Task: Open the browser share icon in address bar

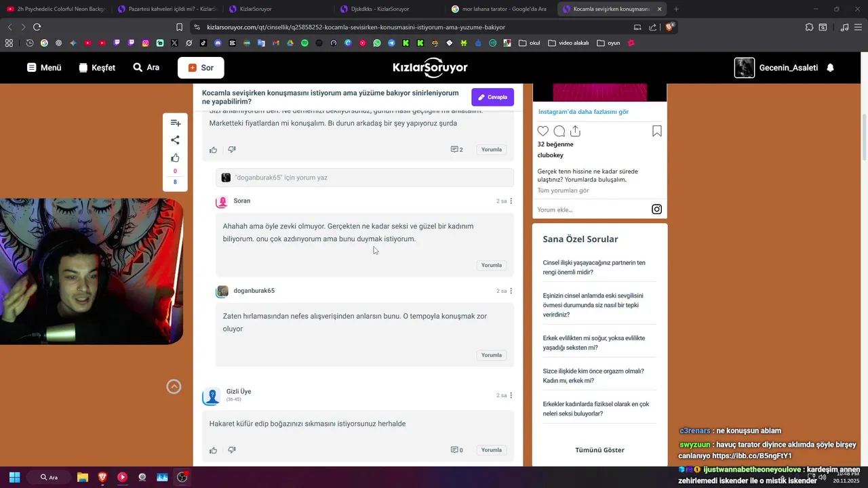Action: 652,27
